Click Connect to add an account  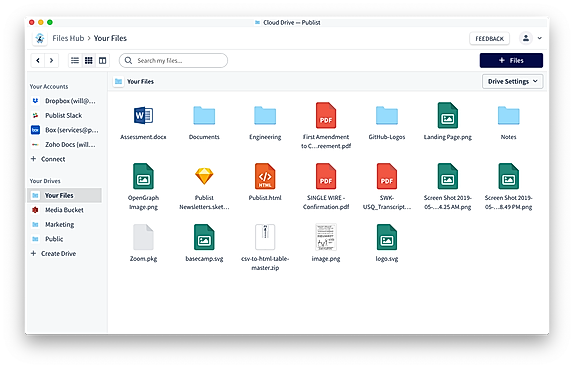point(48,159)
